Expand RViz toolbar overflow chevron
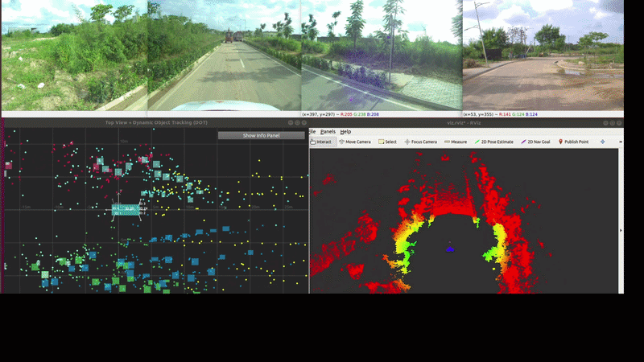Viewport: 644px width, 362px height. click(620, 142)
